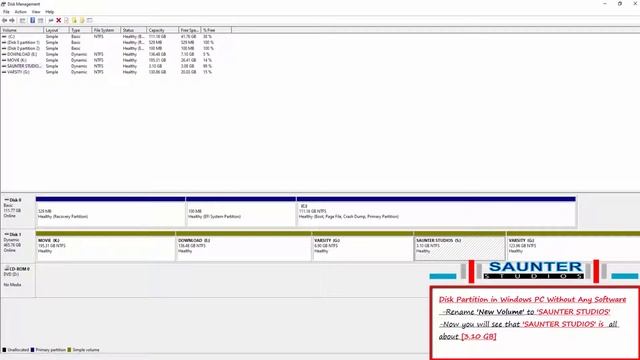Click the last toolbar icon for view settings
640x360 pixels.
click(90, 20)
